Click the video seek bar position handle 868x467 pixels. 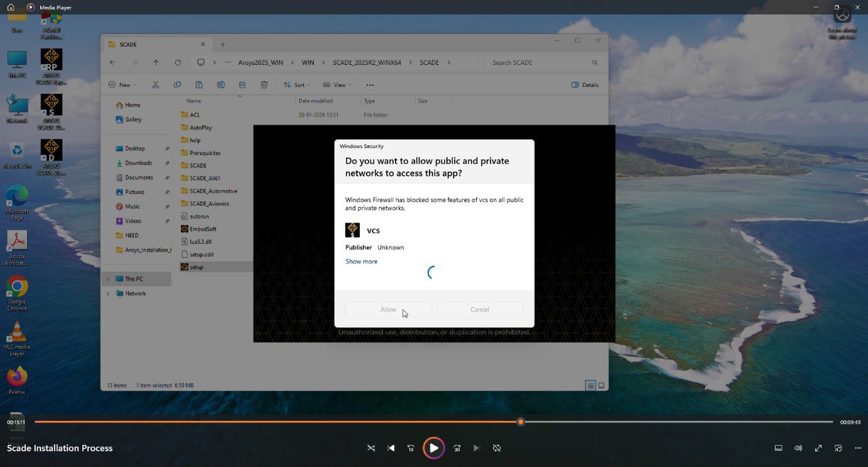(x=521, y=422)
